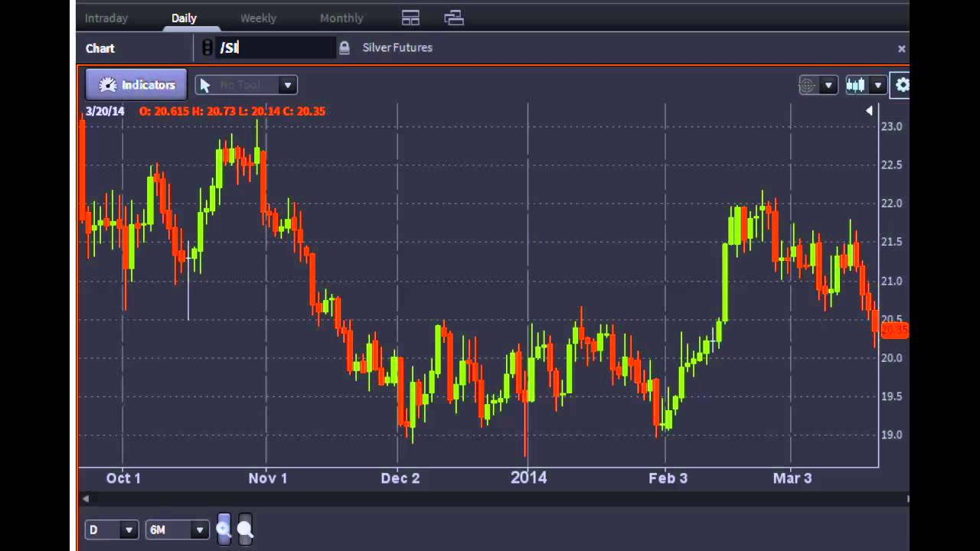This screenshot has width=980, height=551.
Task: Click the Oct 1 date label
Action: click(x=123, y=478)
